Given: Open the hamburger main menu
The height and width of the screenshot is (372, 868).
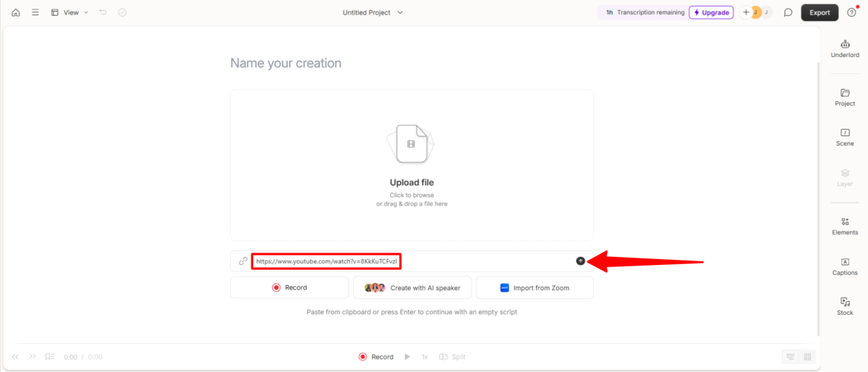Looking at the screenshot, I should click(x=35, y=12).
